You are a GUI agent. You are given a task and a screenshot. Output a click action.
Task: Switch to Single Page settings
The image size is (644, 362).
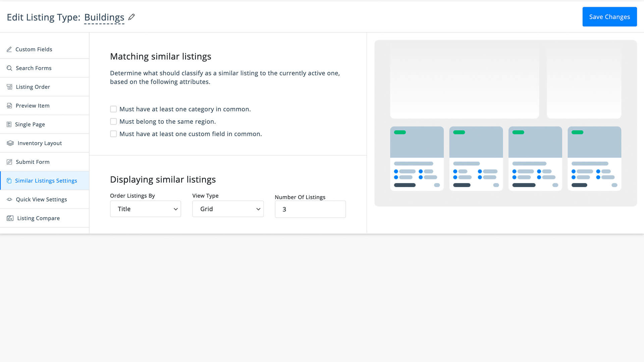tap(45, 124)
